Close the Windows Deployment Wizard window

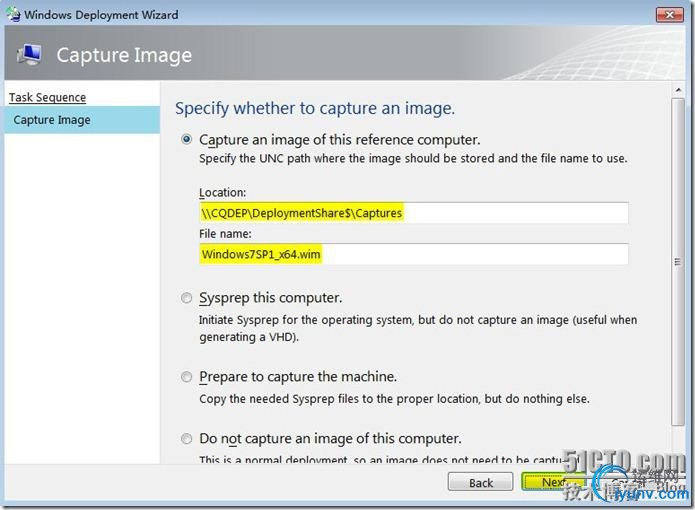670,15
